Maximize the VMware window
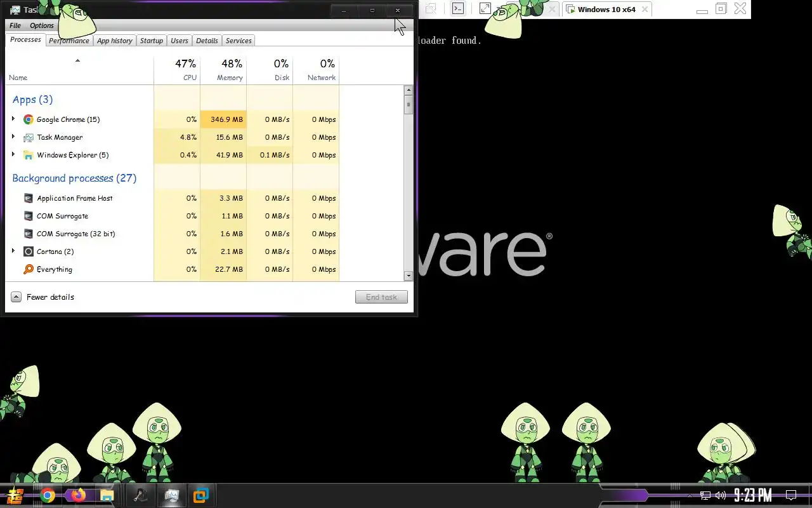The width and height of the screenshot is (812, 508). (x=721, y=9)
